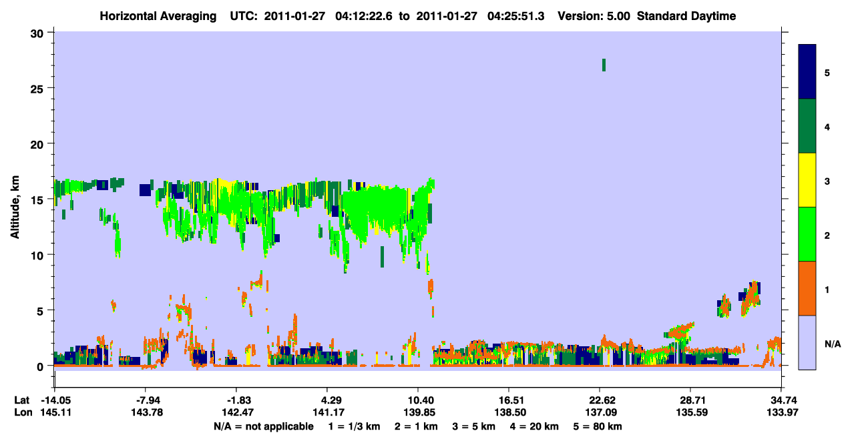Click 'N/A = not applicable' in the key
868x445 pixels.
[264, 426]
